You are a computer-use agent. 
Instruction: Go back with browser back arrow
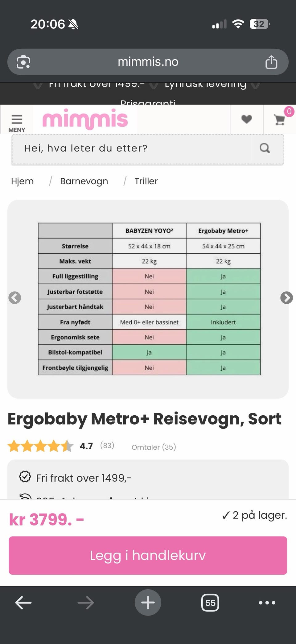pos(23,602)
